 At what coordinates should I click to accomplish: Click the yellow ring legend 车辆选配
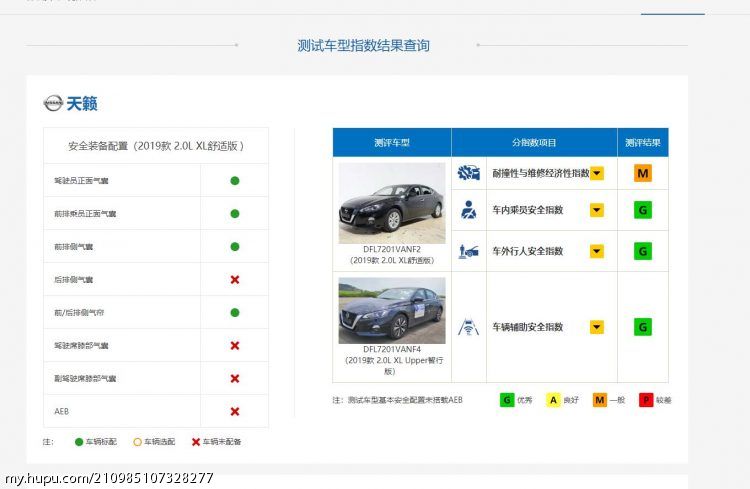[x=137, y=442]
